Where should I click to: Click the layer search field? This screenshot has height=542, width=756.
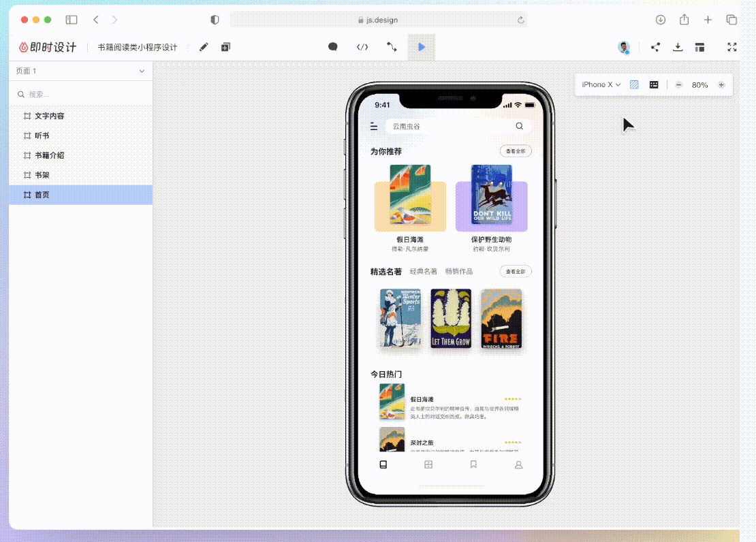[x=80, y=95]
